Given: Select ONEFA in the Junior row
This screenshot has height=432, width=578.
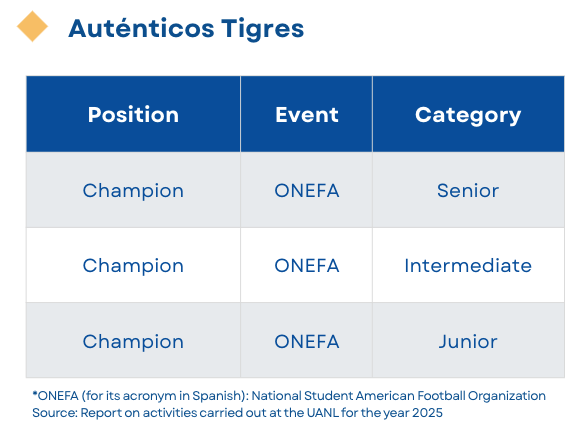Looking at the screenshot, I should point(307,342).
